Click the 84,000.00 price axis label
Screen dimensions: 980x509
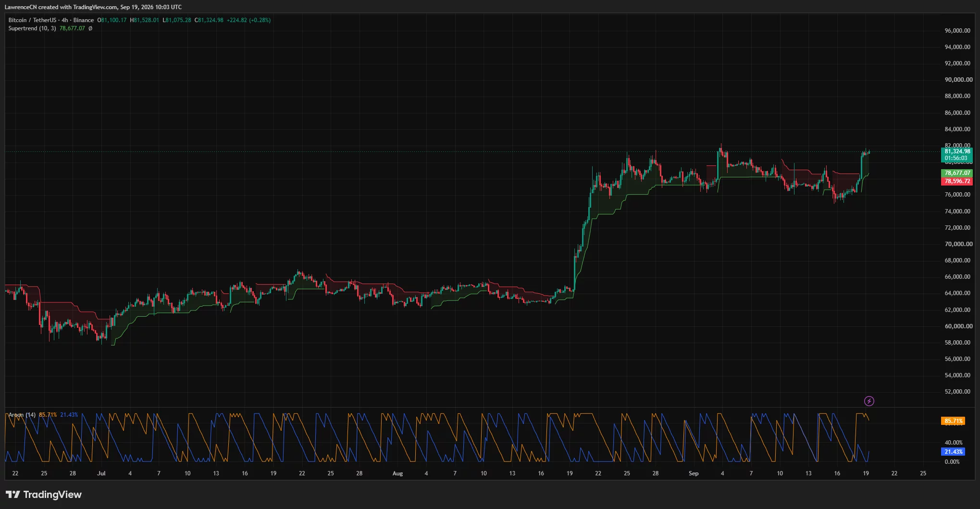click(x=958, y=129)
